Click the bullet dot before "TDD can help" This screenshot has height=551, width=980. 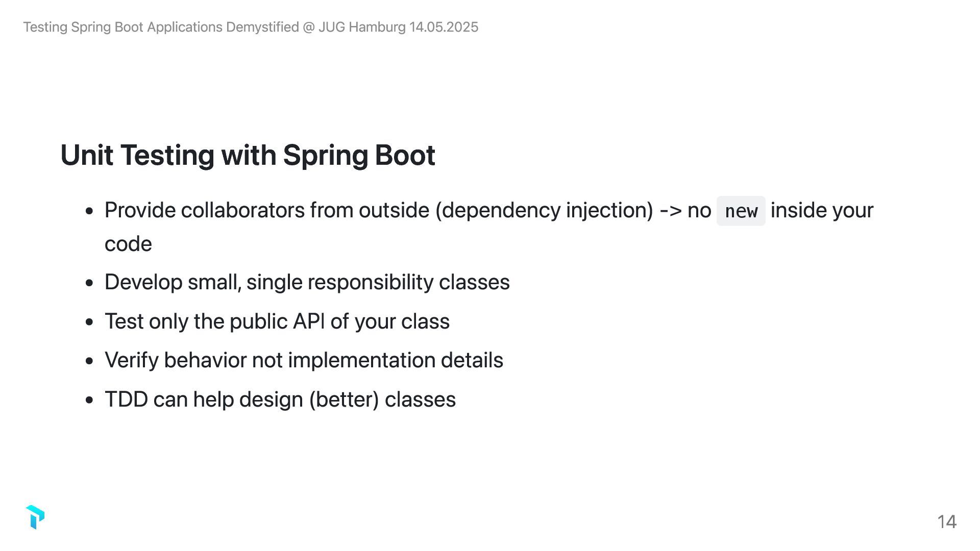pyautogui.click(x=90, y=400)
